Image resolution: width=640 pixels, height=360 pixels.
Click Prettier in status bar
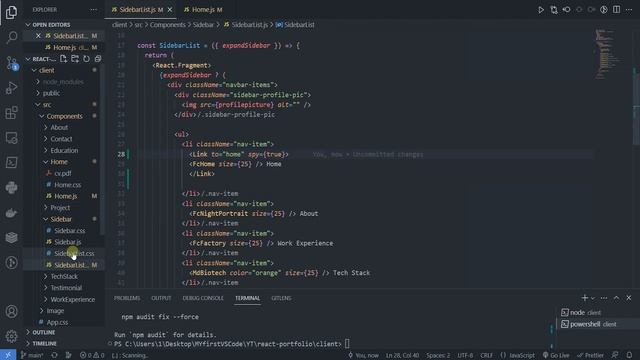[x=590, y=355]
